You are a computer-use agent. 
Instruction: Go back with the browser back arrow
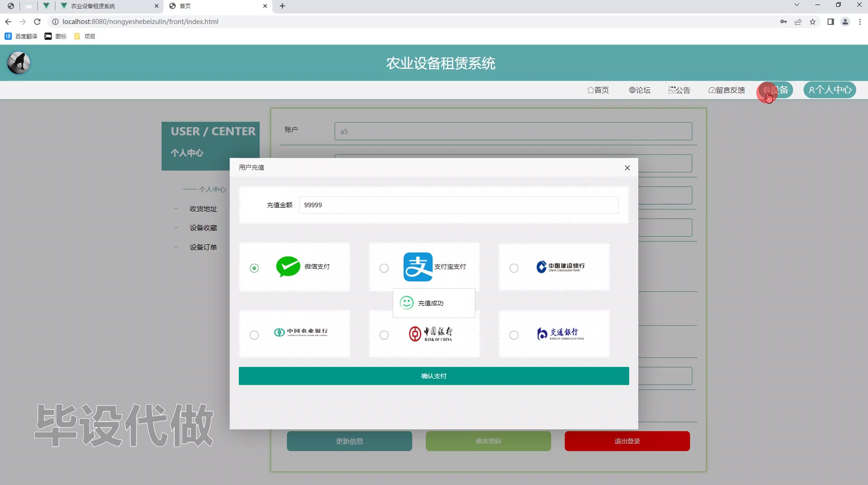[8, 22]
